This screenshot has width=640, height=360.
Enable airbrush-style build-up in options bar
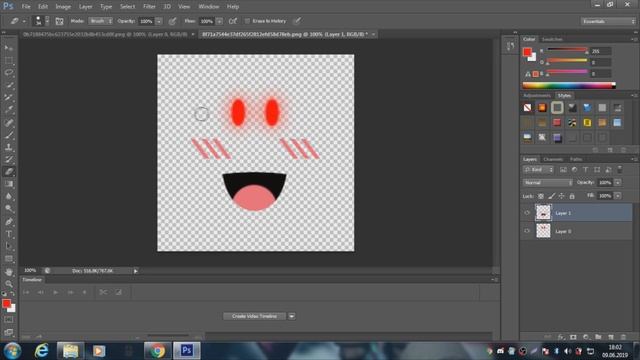[233, 21]
